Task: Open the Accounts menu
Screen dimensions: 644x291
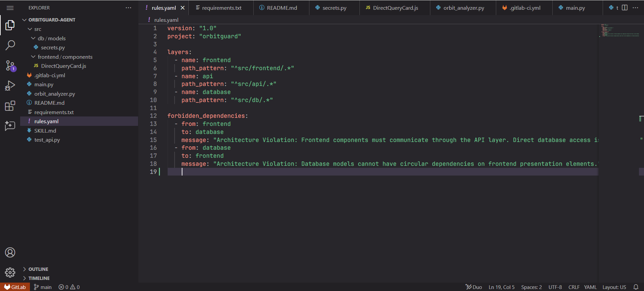Action: point(10,252)
